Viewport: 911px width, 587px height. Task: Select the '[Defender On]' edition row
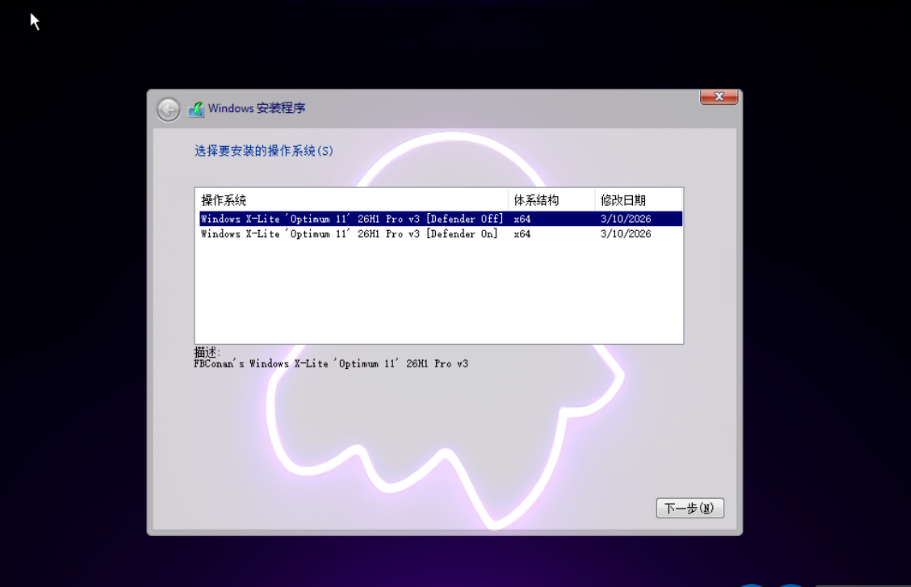point(349,234)
